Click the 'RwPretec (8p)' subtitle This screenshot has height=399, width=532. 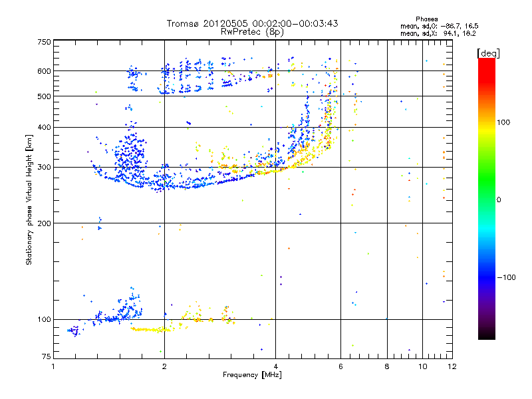(252, 32)
